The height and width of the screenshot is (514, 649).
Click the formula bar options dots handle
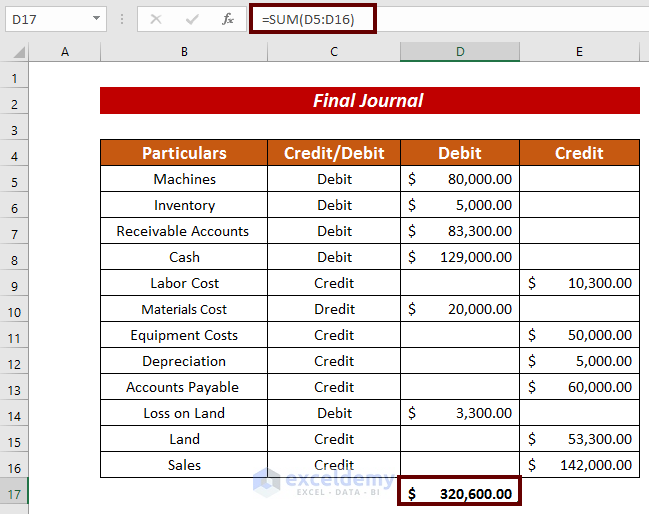122,19
